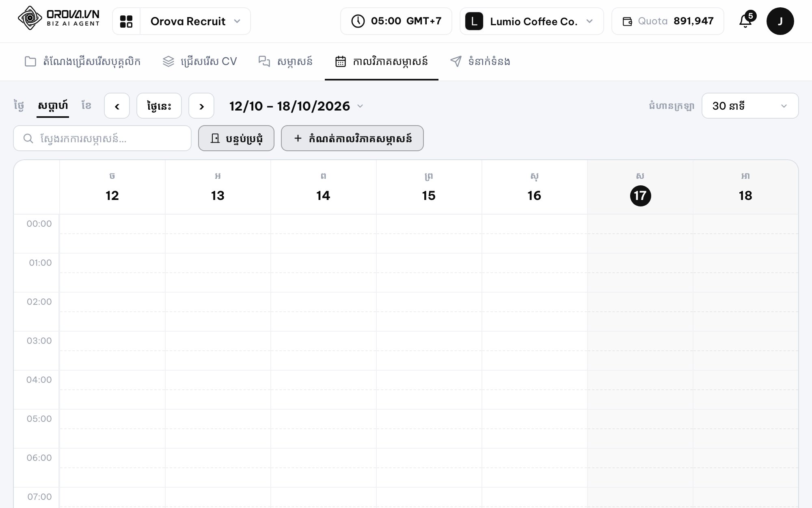Select day 18 column header
812x508 pixels.
tap(745, 187)
